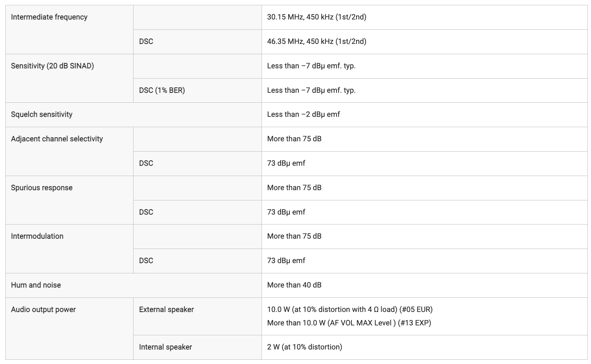The width and height of the screenshot is (591, 364).
Task: Click the 73 dBμ emf value for Spurious response
Action: tap(286, 212)
